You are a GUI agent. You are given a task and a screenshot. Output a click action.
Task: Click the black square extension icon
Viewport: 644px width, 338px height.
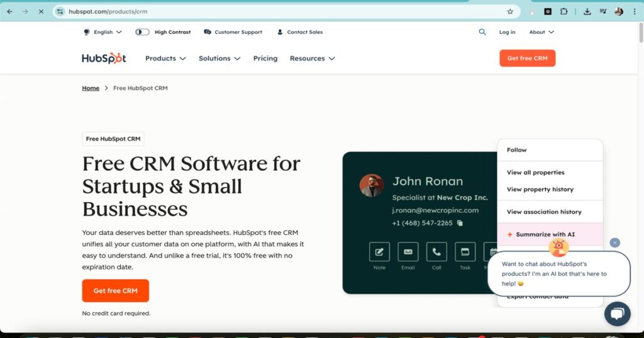pos(548,11)
